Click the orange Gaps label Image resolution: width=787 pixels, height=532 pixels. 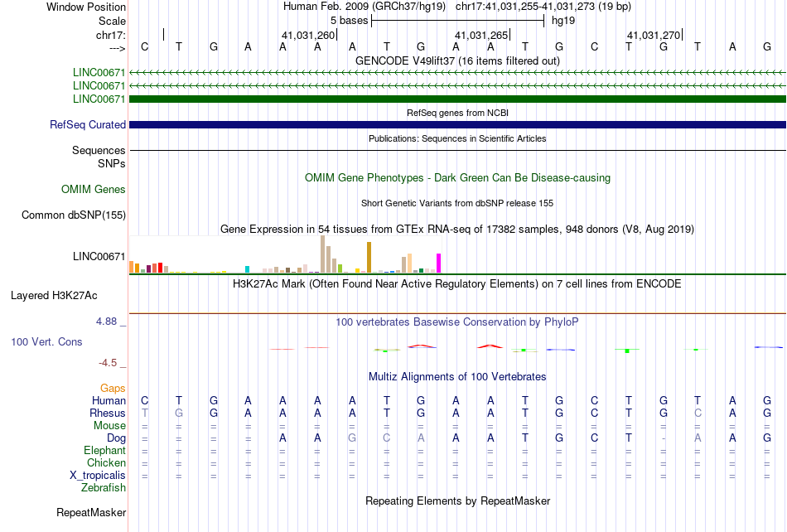[113, 388]
